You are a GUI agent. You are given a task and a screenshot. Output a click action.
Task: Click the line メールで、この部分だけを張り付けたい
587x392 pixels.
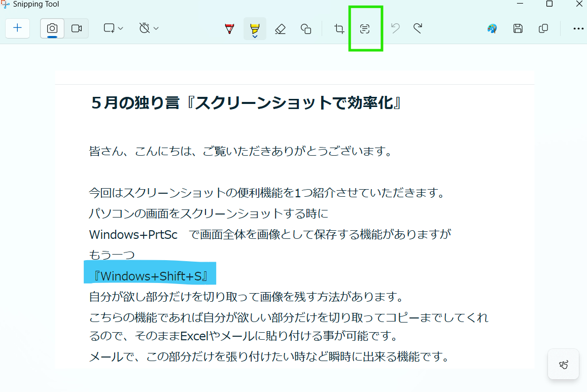(x=269, y=357)
